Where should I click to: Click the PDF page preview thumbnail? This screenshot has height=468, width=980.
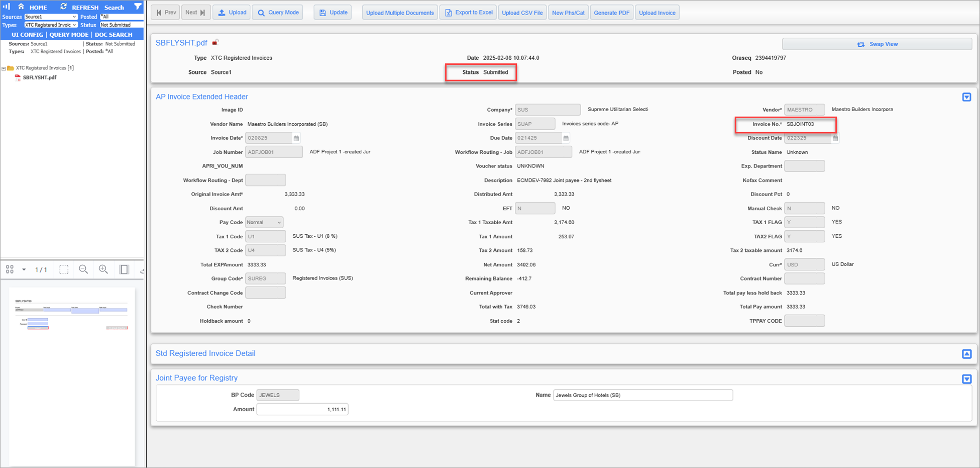[x=72, y=376]
